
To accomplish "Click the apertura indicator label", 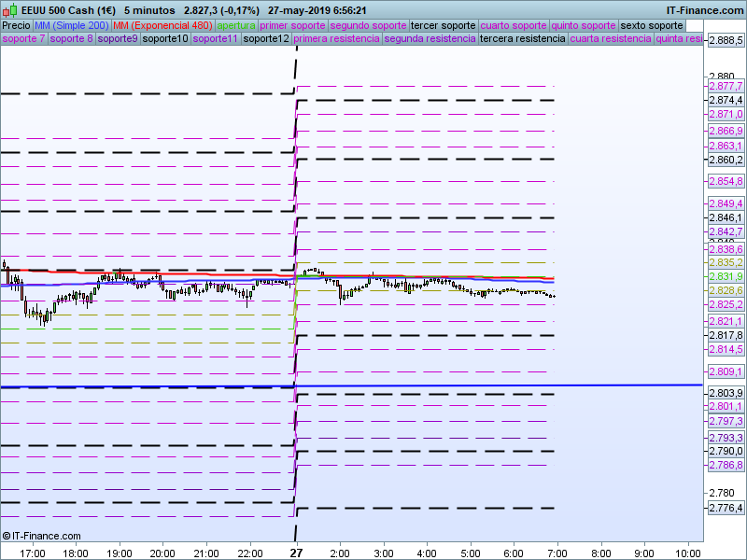I will (x=236, y=25).
